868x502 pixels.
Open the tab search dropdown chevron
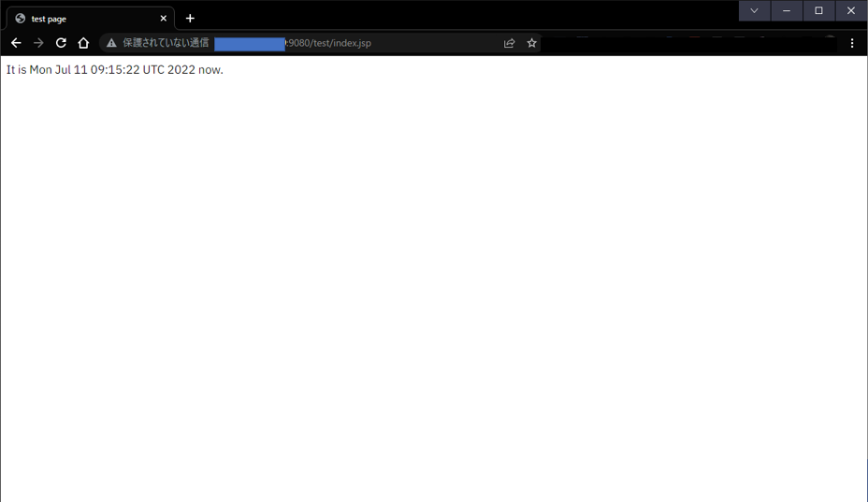pos(754,10)
